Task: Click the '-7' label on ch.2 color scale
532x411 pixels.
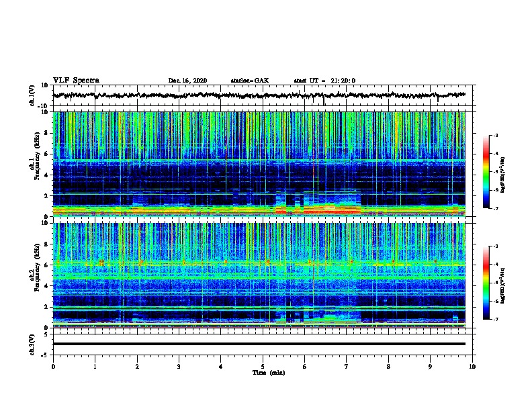Action: click(495, 319)
